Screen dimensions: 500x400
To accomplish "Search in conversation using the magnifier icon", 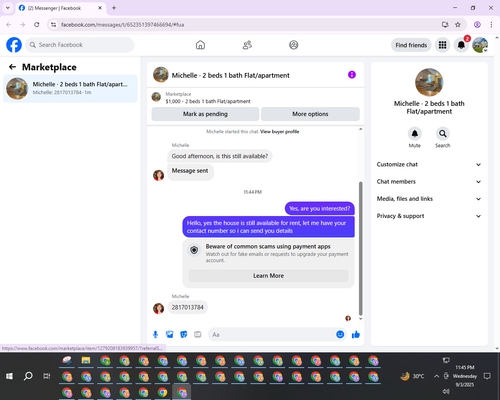I will tap(443, 134).
